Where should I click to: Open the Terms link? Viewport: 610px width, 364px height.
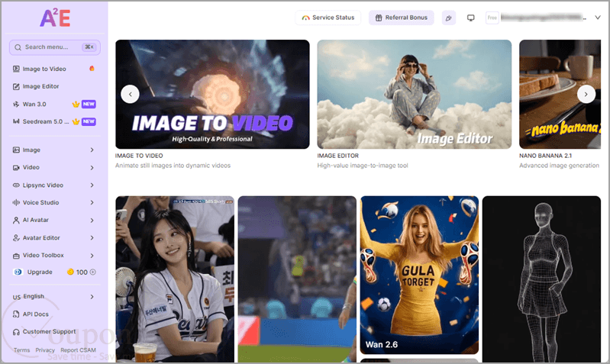(21, 350)
